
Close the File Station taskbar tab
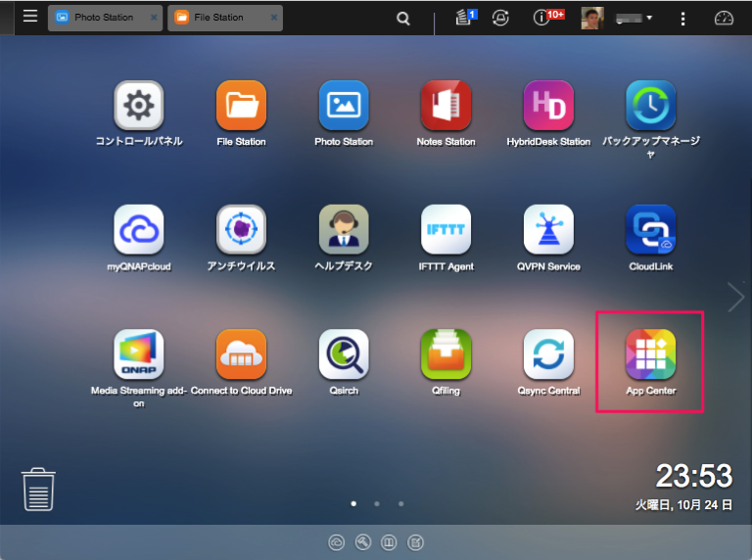[274, 18]
